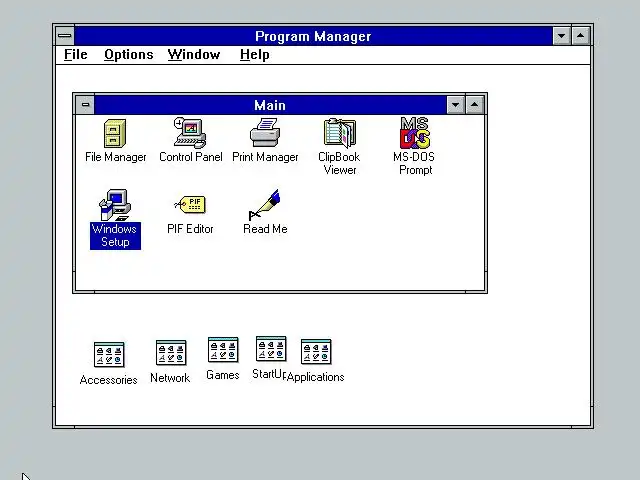The width and height of the screenshot is (640, 480).
Task: Select the PIF Editor tag icon
Action: 190,204
